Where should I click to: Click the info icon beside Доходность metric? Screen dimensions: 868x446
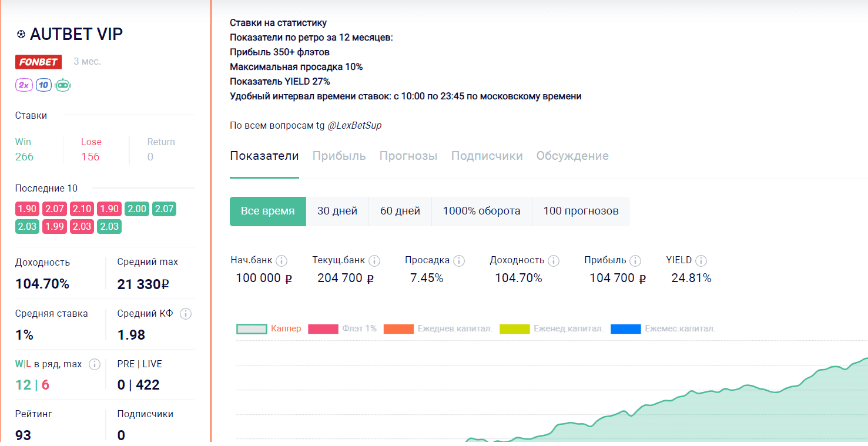pos(554,260)
